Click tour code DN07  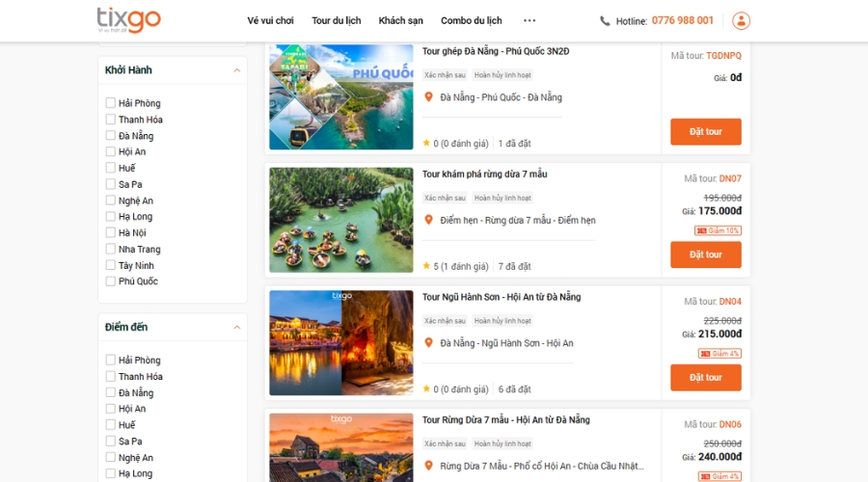coord(730,178)
